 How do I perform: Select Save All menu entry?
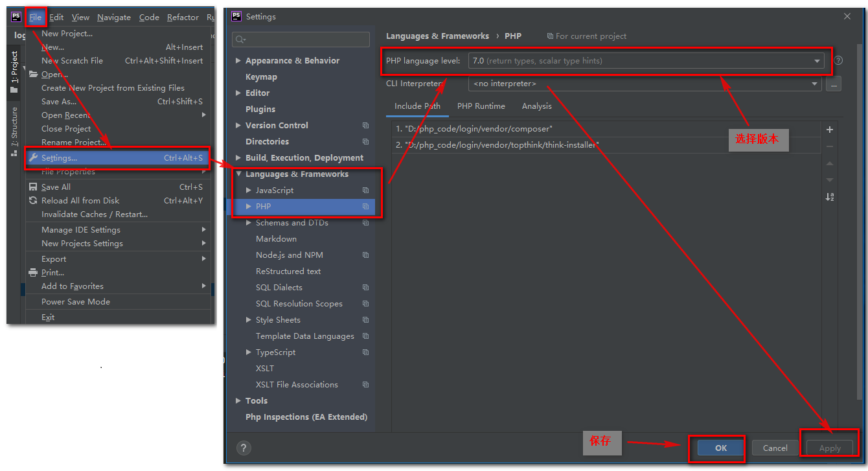click(x=117, y=187)
